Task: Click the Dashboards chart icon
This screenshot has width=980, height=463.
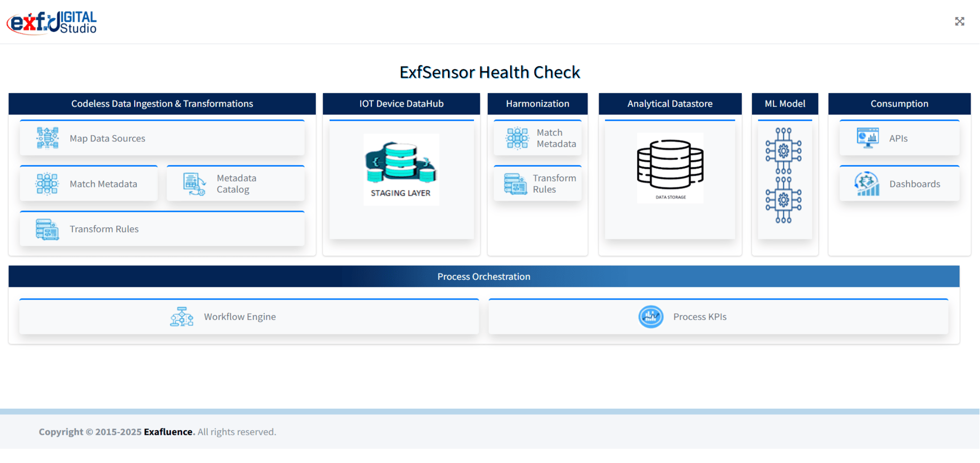Action: pos(867,184)
